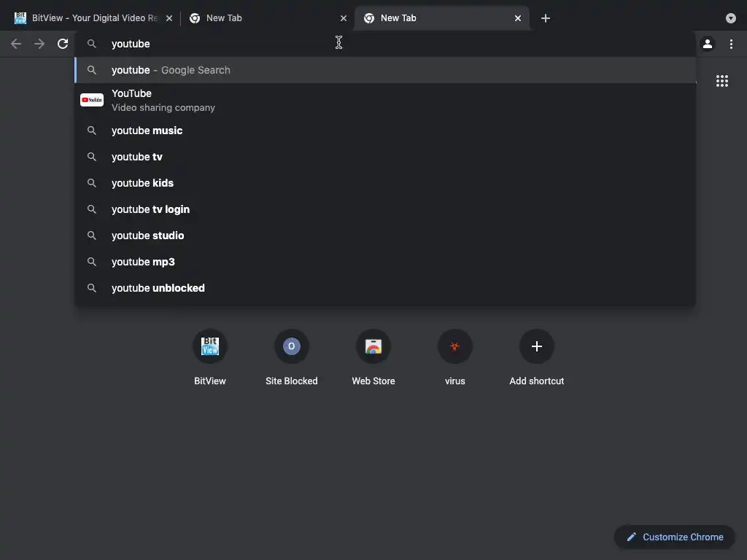Switch to the middle New Tab

point(267,18)
